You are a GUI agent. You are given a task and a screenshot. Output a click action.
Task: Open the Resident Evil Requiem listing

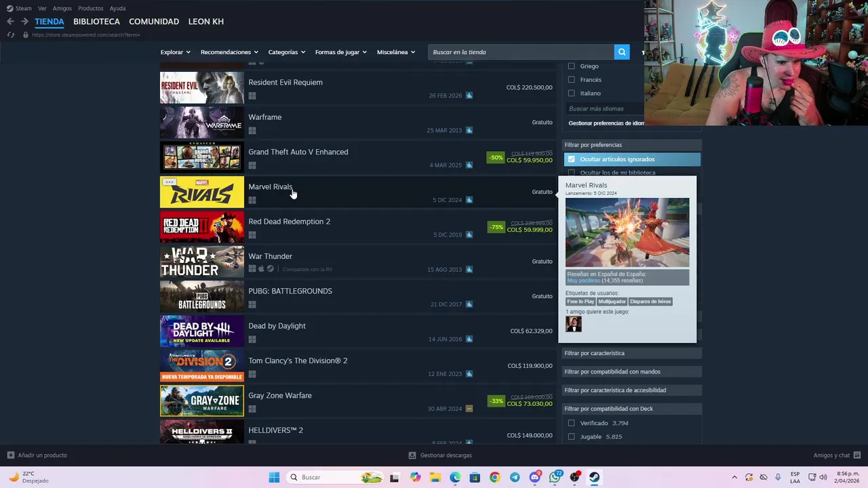[x=358, y=87]
